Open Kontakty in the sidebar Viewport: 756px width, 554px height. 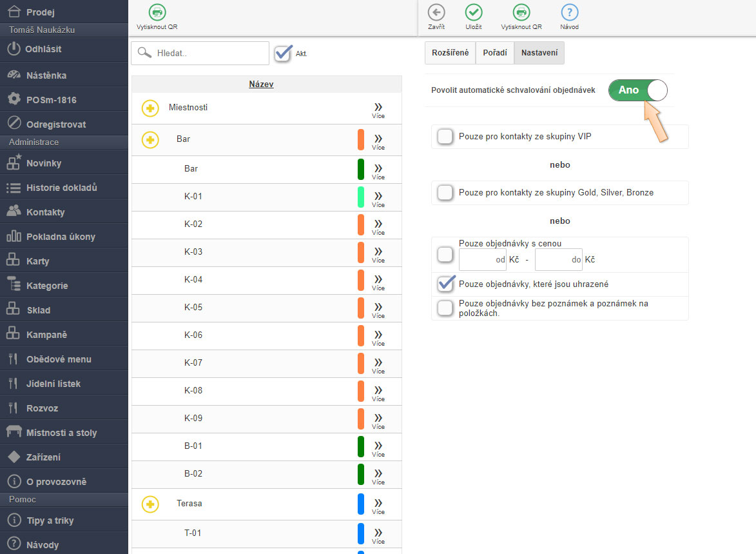45,212
